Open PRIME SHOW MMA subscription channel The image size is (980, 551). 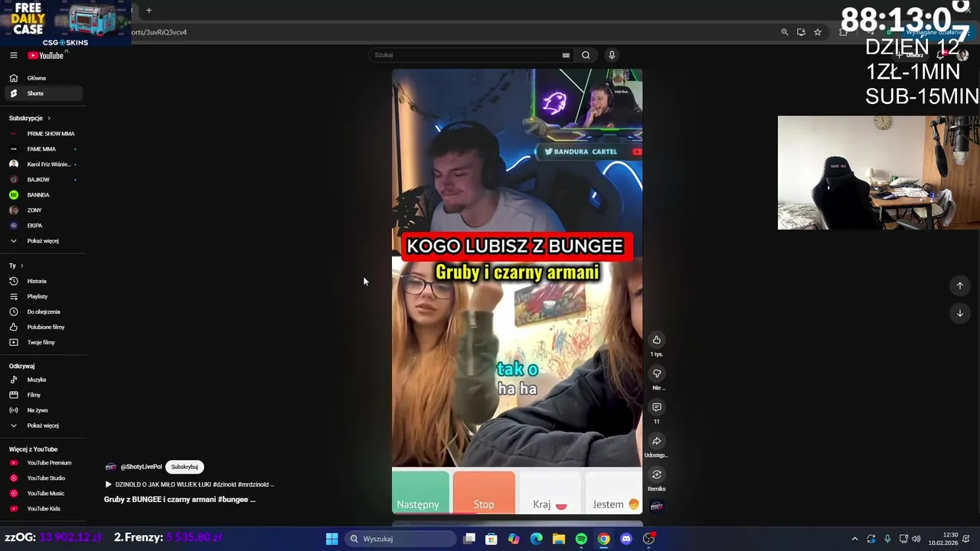(43, 134)
